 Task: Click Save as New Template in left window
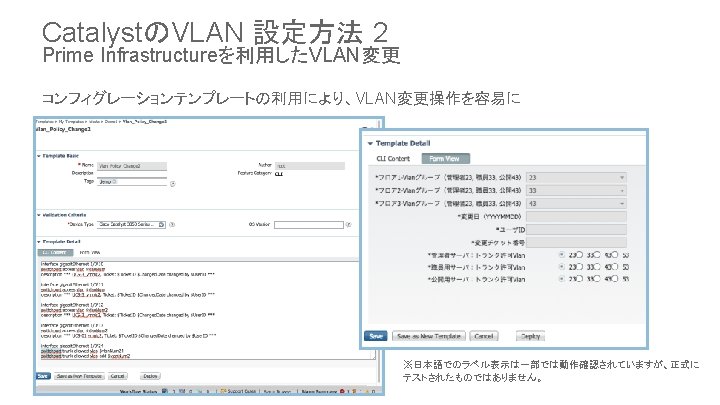click(x=79, y=376)
